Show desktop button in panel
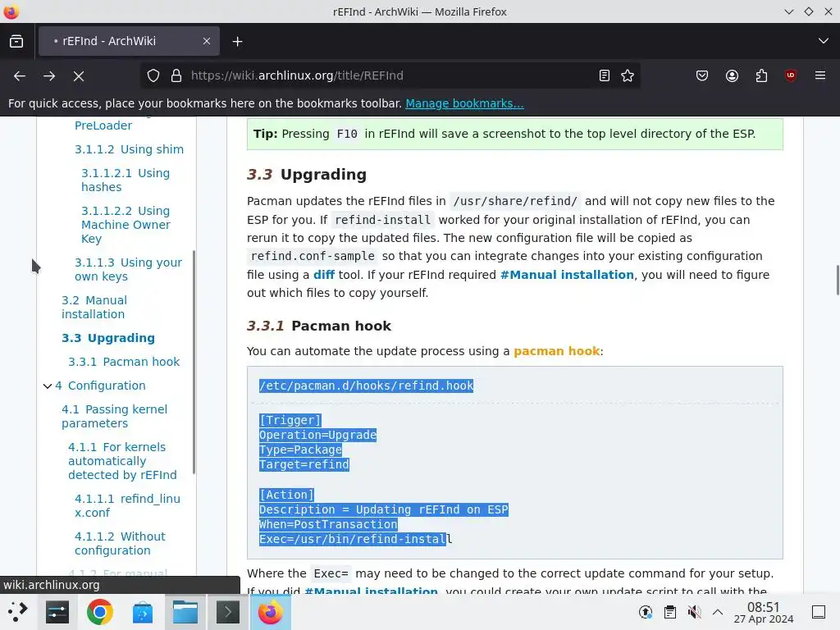 819,612
